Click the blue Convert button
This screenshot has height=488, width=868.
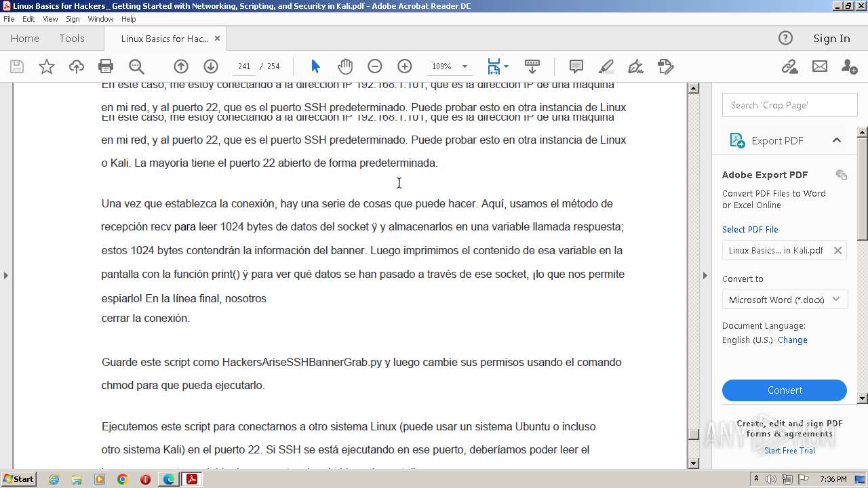[x=785, y=390]
